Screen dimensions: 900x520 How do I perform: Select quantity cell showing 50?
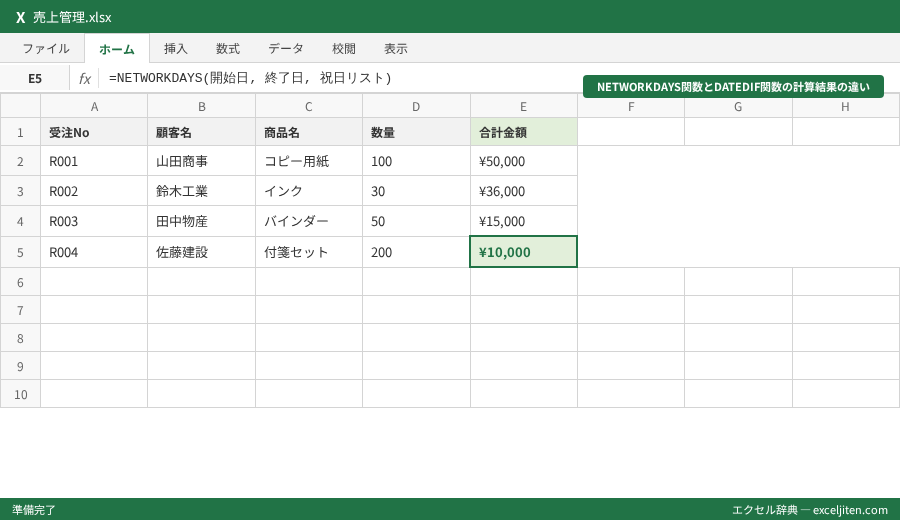pos(416,221)
